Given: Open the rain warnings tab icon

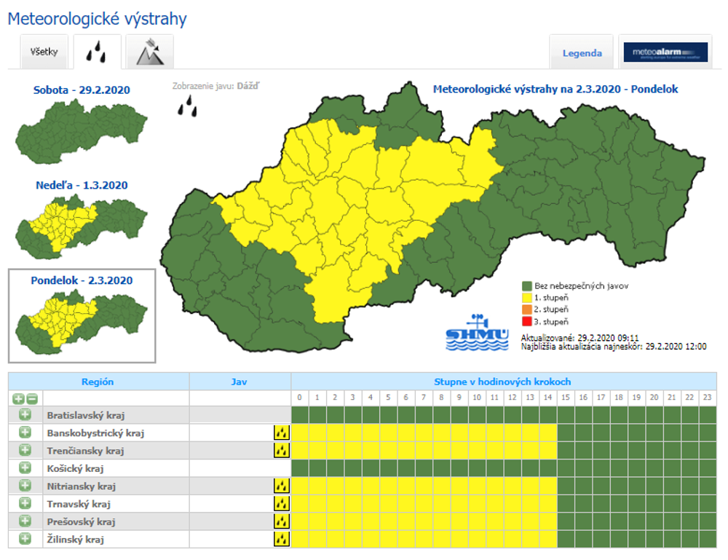Looking at the screenshot, I should point(97,52).
